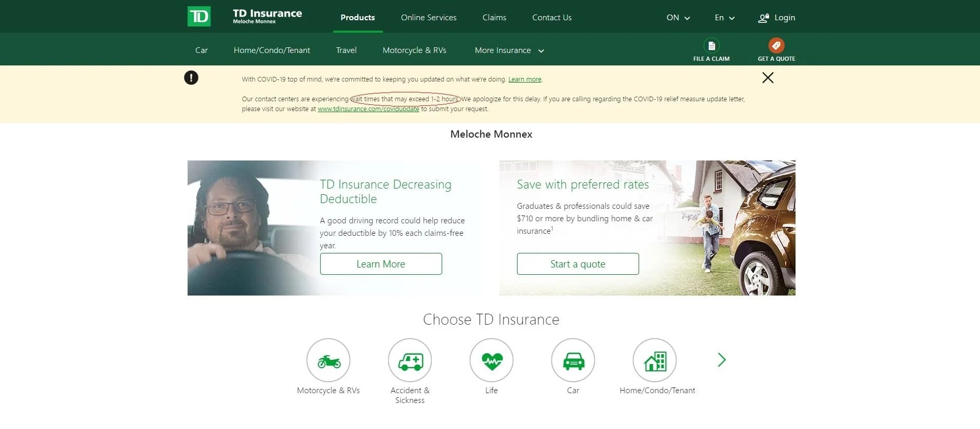
Task: Click the Get a Quote tag icon
Action: pos(776,45)
